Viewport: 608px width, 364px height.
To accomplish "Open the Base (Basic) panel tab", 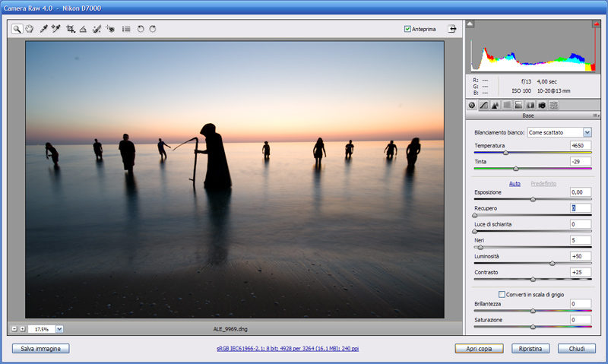I will tap(472, 105).
